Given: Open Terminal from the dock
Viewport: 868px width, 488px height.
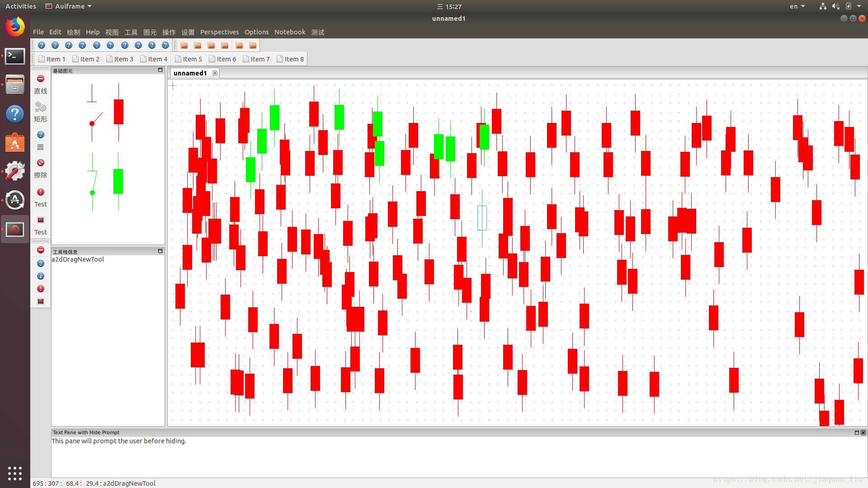Looking at the screenshot, I should [15, 56].
